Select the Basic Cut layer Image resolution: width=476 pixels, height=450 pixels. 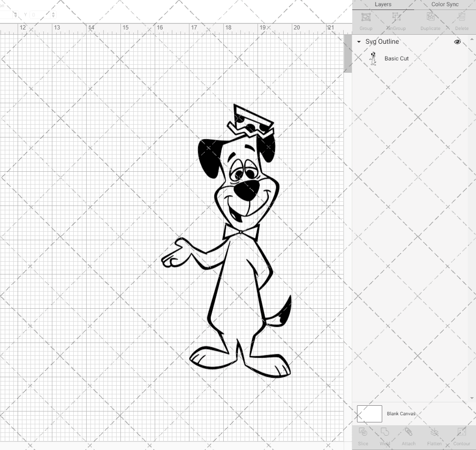(x=397, y=58)
